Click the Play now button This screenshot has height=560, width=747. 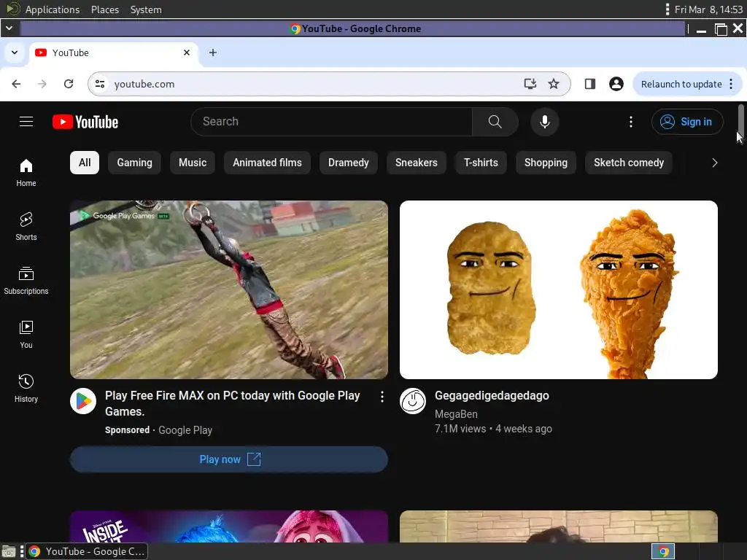point(228,459)
